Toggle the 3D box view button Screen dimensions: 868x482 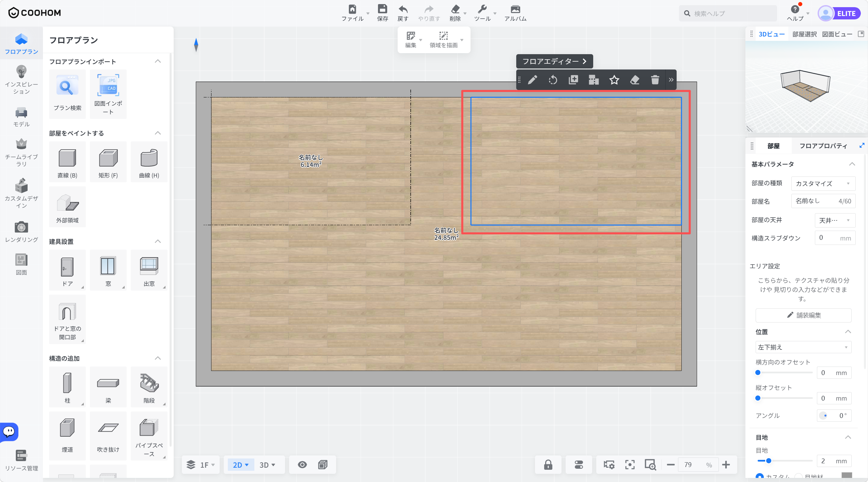coord(323,465)
